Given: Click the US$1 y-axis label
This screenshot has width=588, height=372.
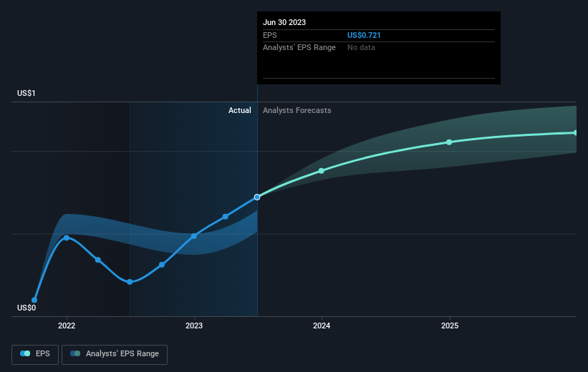Looking at the screenshot, I should coord(26,93).
